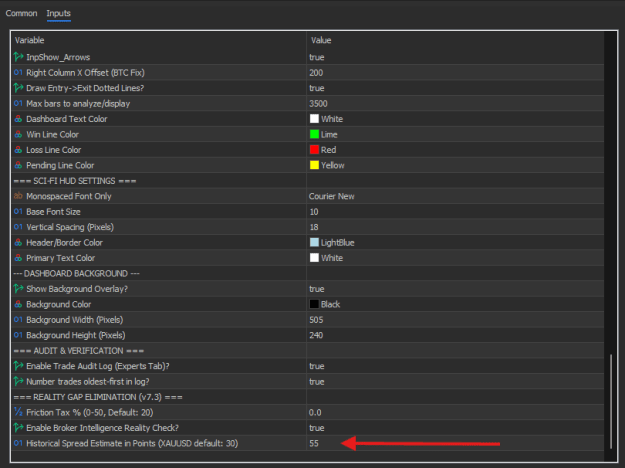Select the SCI-FI HUD SETTINGS section row
This screenshot has width=625, height=468.
(x=307, y=181)
